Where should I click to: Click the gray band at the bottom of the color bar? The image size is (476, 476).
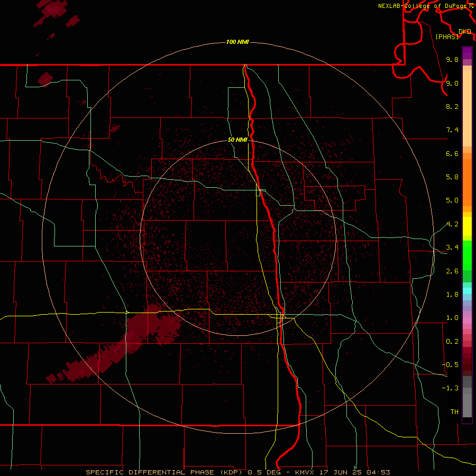click(467, 402)
